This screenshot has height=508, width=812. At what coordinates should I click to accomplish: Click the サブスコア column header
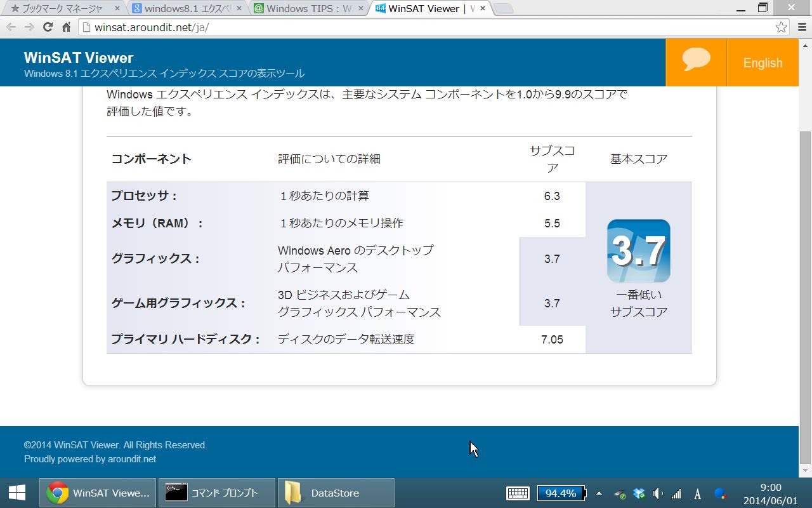click(x=552, y=159)
